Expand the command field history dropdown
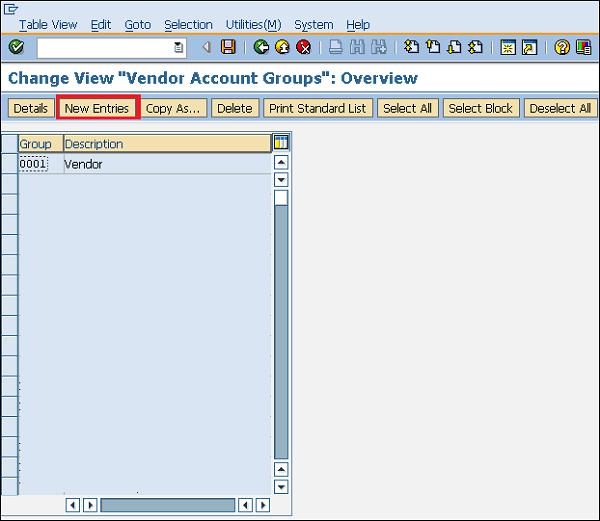 [179, 47]
